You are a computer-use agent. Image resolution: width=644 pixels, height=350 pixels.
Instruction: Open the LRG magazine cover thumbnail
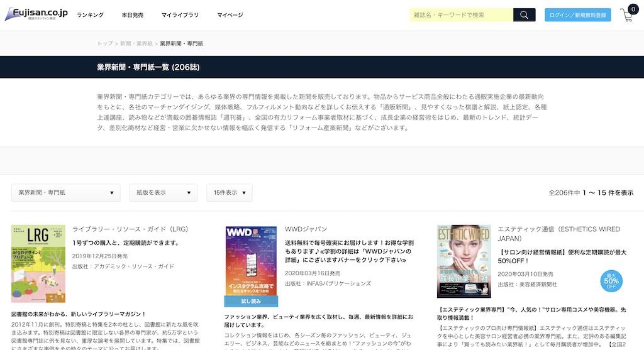tap(38, 263)
